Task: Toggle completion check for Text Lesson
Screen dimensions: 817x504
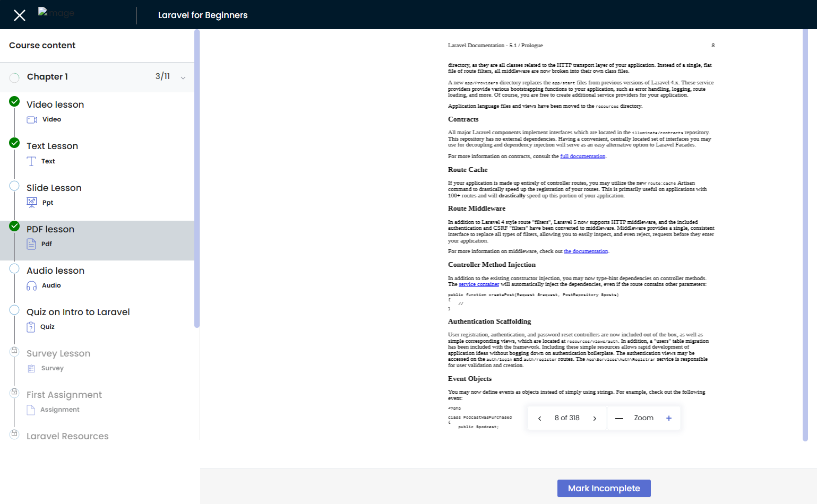Action: [14, 143]
